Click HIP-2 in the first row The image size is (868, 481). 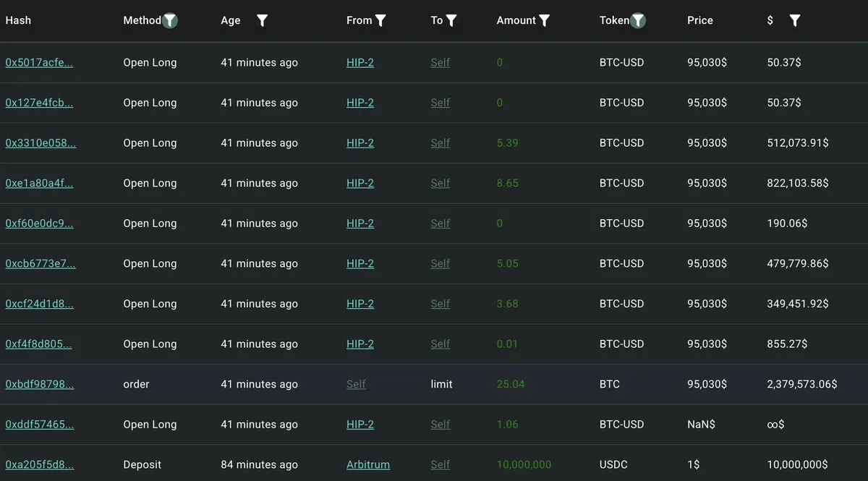[360, 63]
